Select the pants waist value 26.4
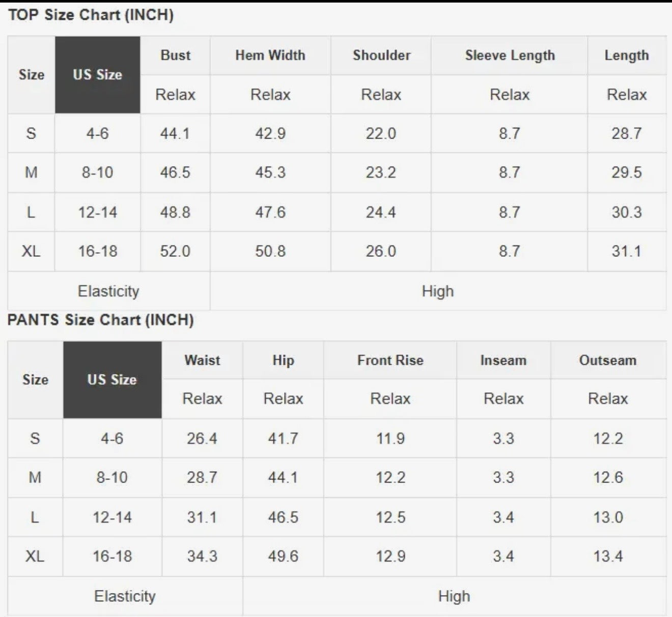Screen dimensions: 672x617 pos(202,439)
